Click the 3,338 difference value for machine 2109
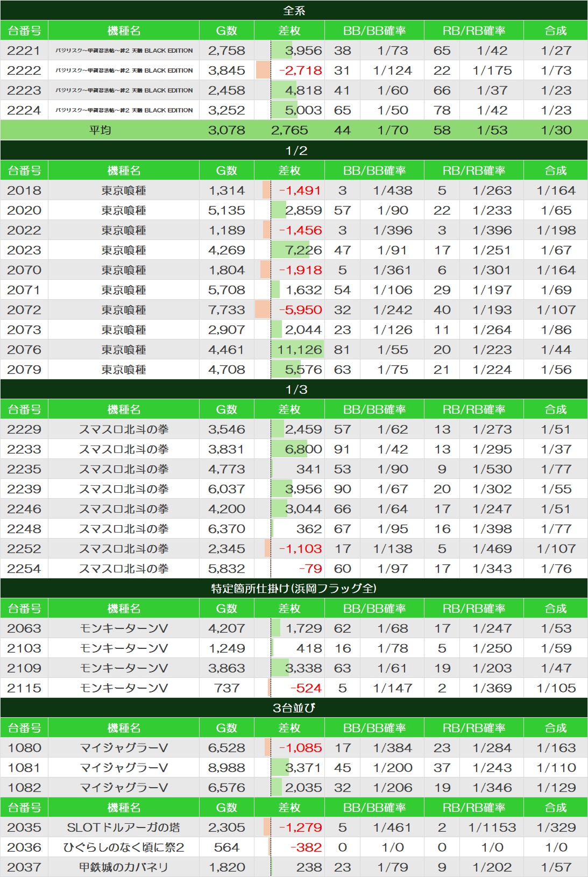 point(303,668)
